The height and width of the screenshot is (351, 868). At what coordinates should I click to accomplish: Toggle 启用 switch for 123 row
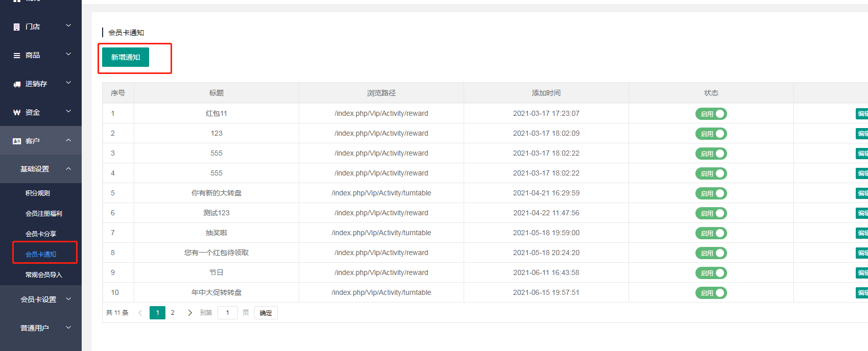[711, 134]
